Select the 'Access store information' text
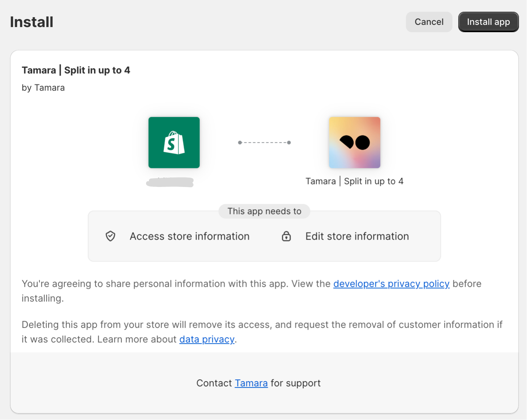 (x=190, y=236)
